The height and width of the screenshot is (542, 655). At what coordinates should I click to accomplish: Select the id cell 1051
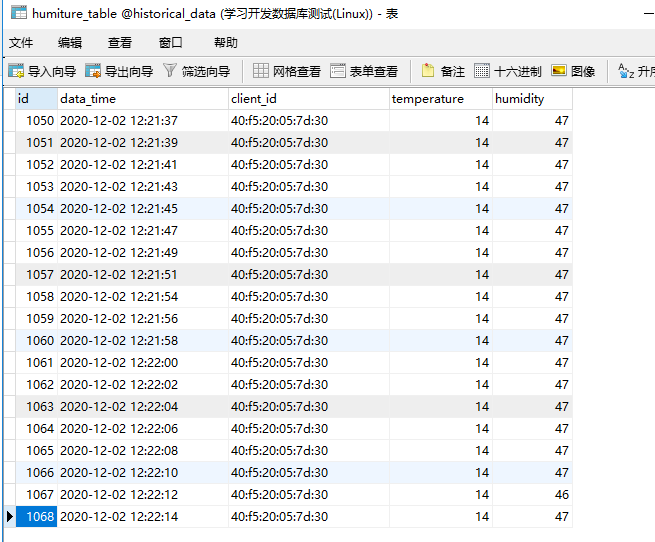36,142
